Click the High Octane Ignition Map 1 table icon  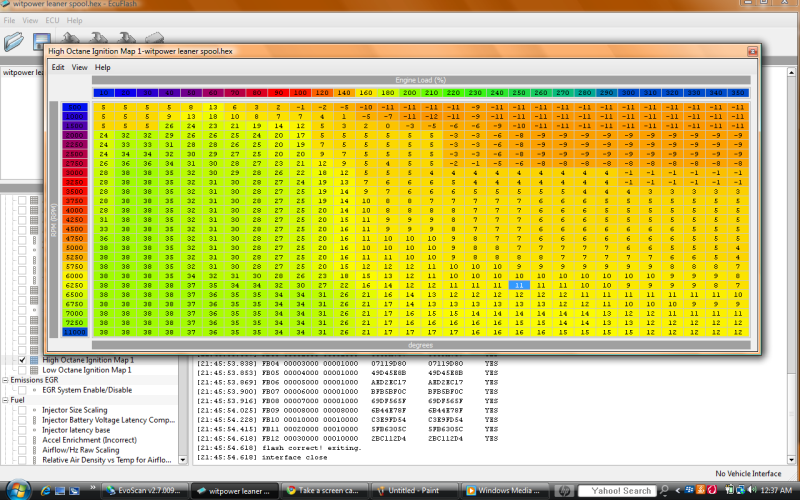[34, 360]
